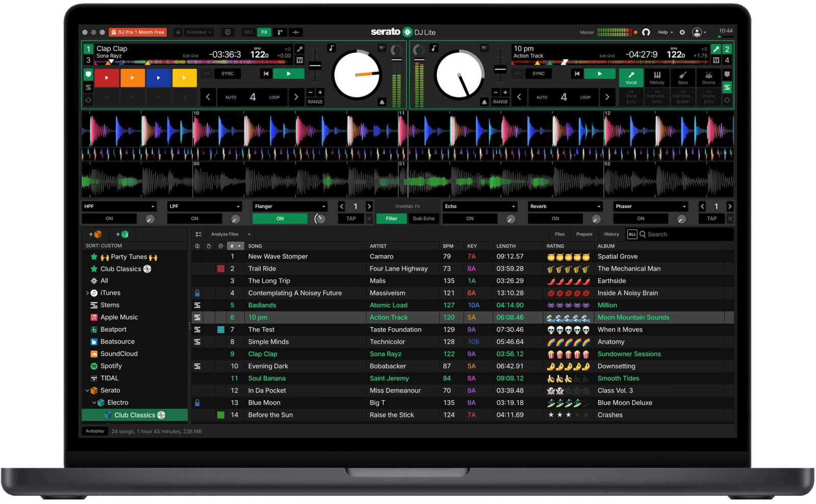Open the Stems library section
The image size is (816, 504).
109,305
